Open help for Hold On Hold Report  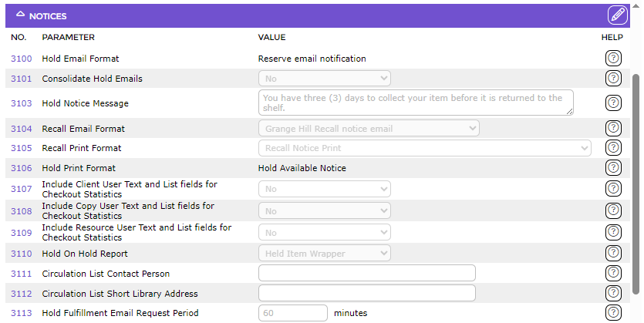point(613,253)
